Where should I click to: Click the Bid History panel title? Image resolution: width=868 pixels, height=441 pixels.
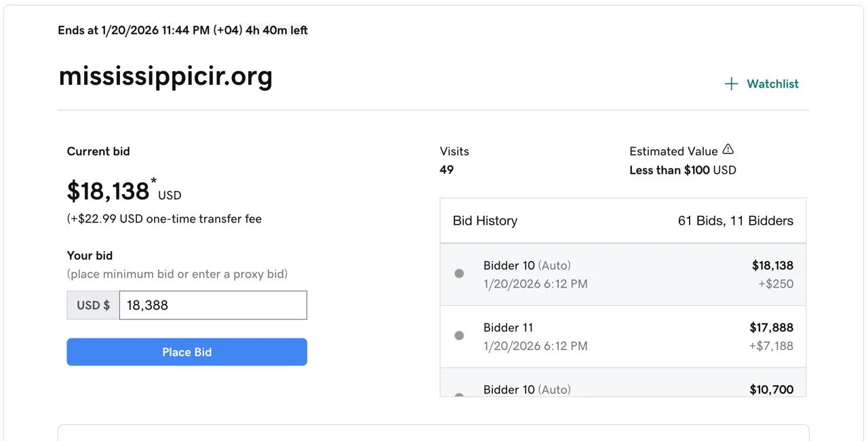[485, 220]
